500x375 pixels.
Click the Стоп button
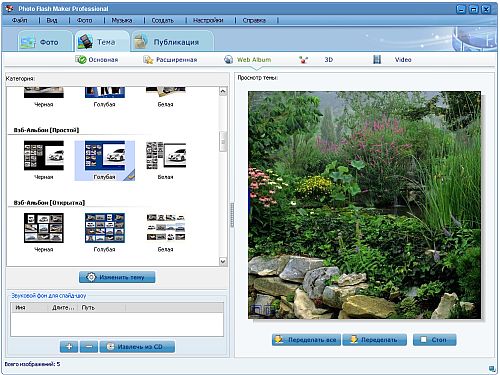pyautogui.click(x=434, y=340)
